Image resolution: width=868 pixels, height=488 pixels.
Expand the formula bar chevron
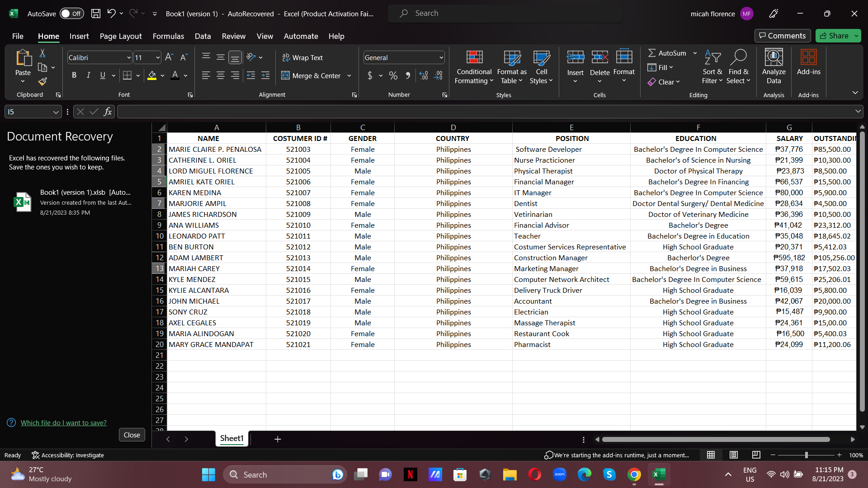[858, 111]
